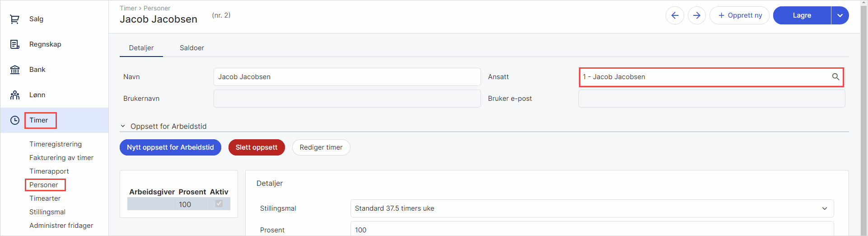Image resolution: width=868 pixels, height=236 pixels.
Task: Open Regnskap via its ledger icon
Action: click(15, 44)
